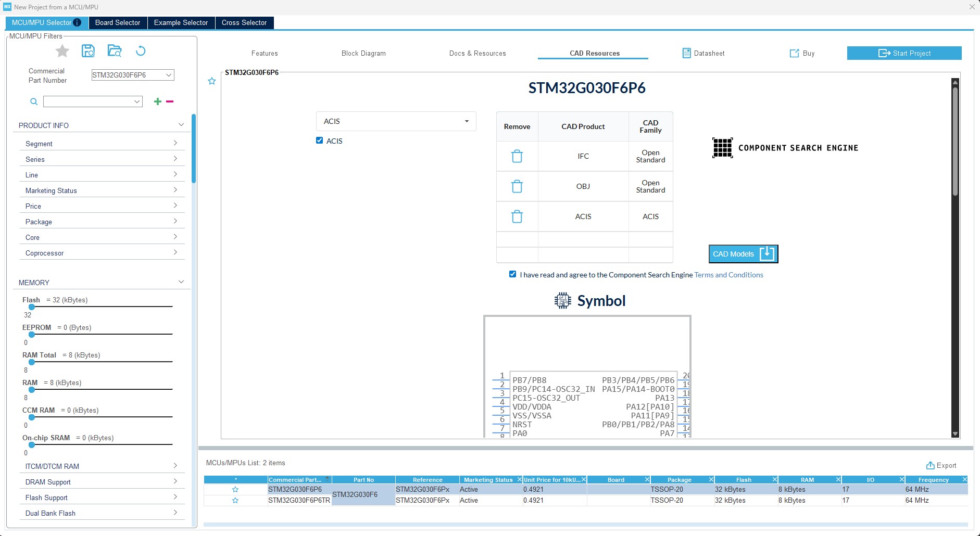Delete the IFC CAD product row

point(517,156)
